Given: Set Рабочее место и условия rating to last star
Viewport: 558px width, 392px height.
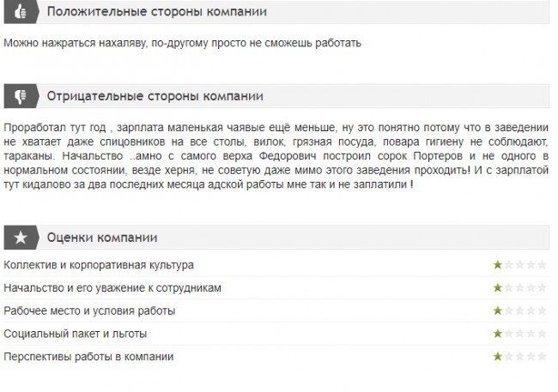Looking at the screenshot, I should (x=541, y=310).
